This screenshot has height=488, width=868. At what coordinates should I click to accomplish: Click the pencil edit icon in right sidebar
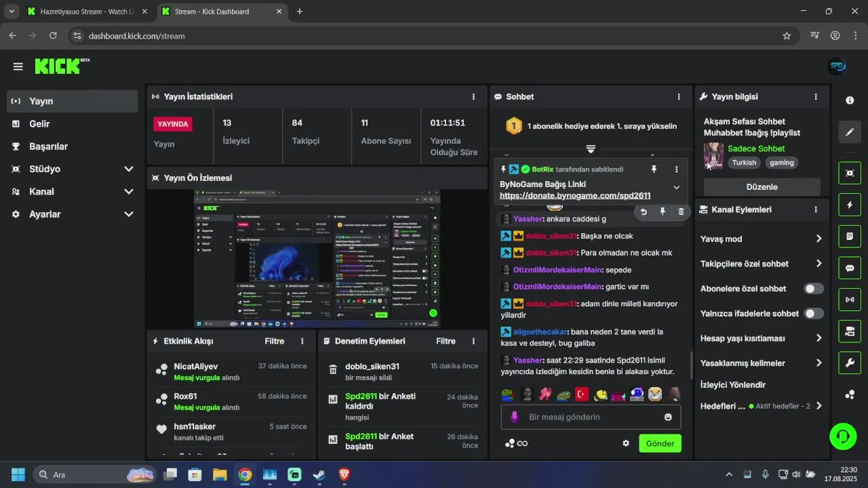[850, 132]
